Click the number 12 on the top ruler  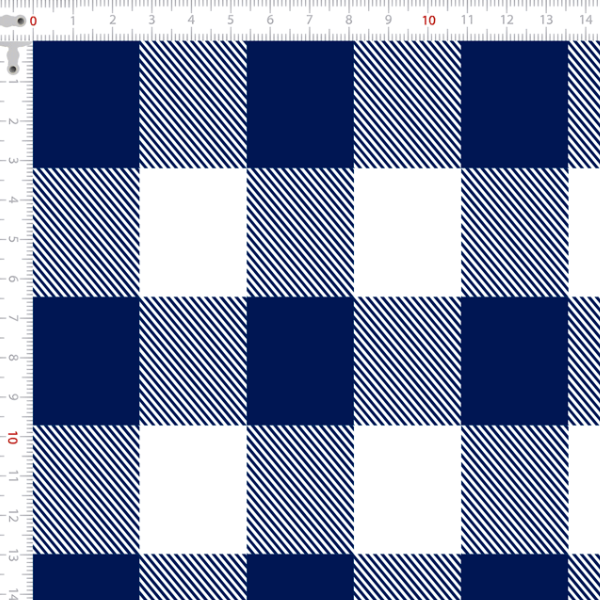(507, 20)
